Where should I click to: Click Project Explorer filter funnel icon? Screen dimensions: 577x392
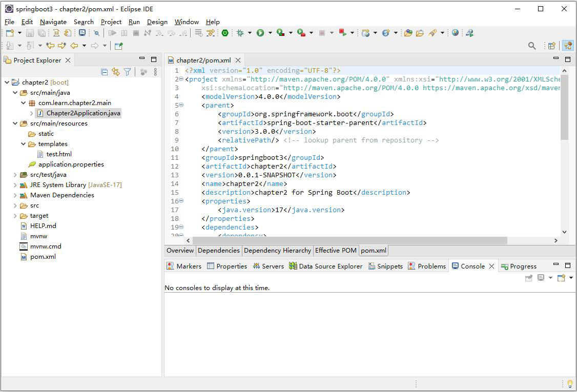point(127,72)
